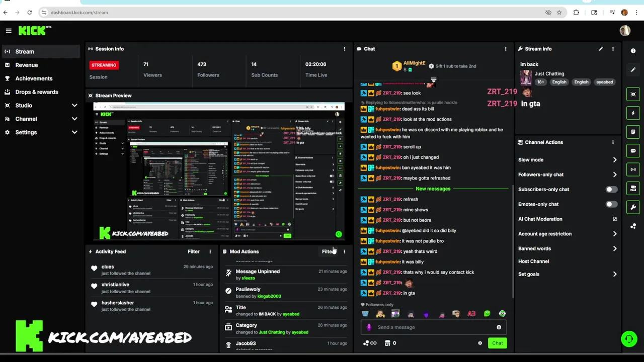Toggle the document widget icon in right sidebar
The image size is (644, 362).
point(633,132)
